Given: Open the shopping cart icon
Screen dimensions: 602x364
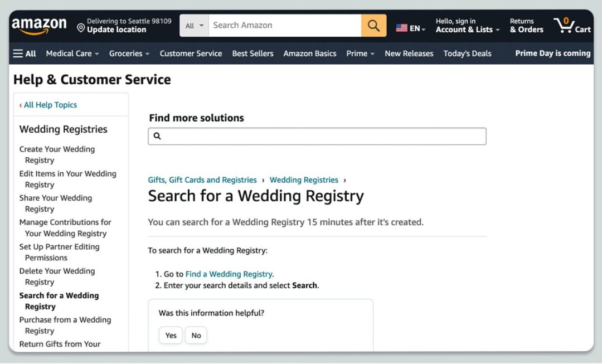Looking at the screenshot, I should click(x=564, y=25).
